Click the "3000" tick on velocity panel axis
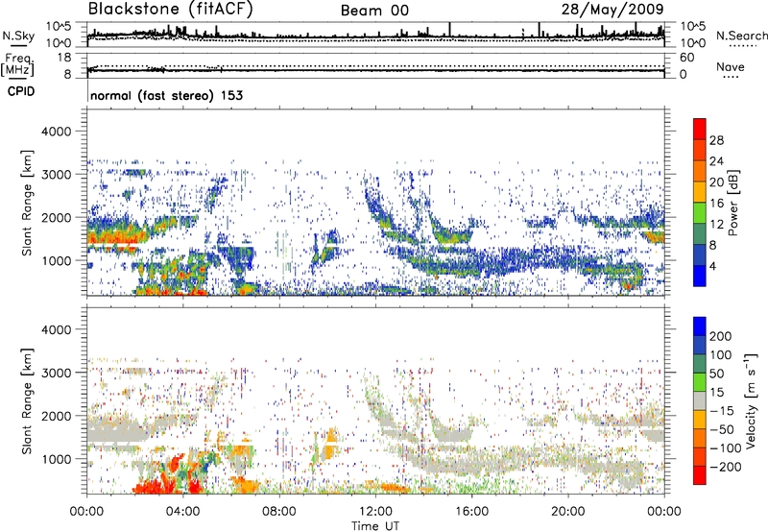This screenshot has width=768, height=532. click(x=56, y=373)
